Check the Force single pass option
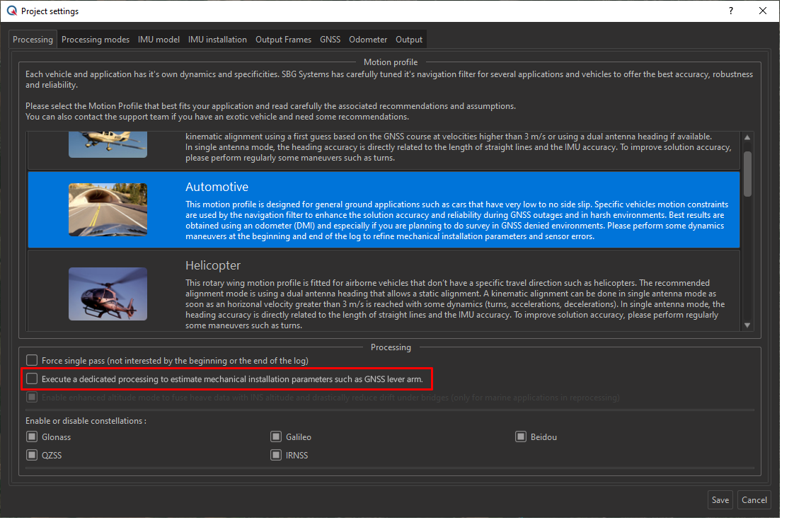The height and width of the screenshot is (532, 794). coord(31,360)
